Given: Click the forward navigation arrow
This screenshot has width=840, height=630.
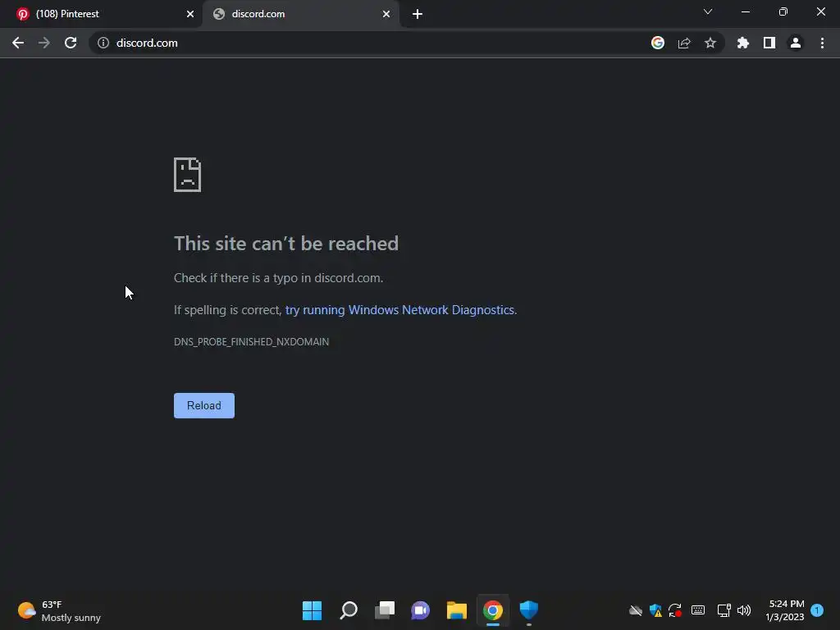Looking at the screenshot, I should coord(44,43).
